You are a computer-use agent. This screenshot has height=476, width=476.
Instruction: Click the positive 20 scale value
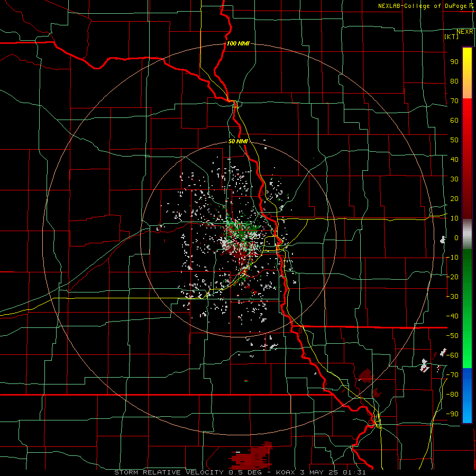tap(454, 199)
